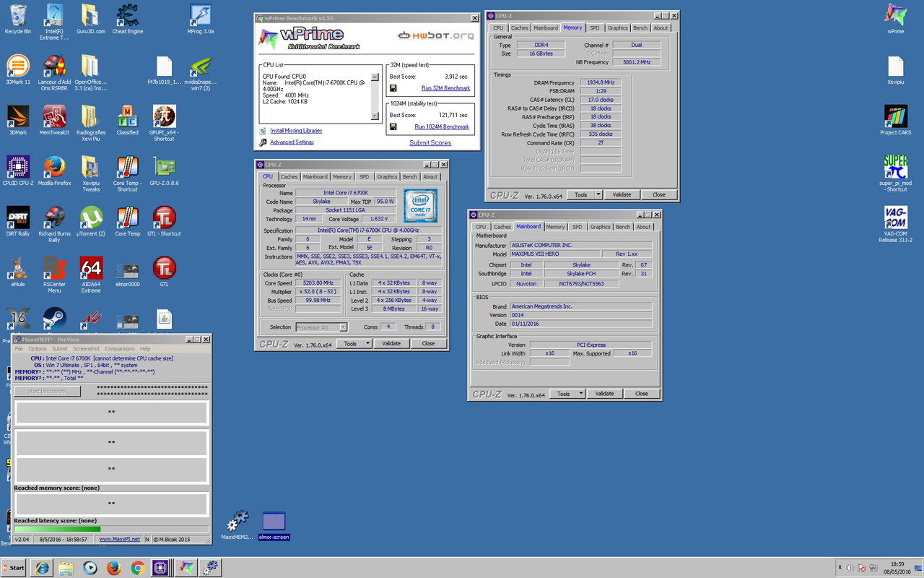Screen dimensions: 924x578
Task: Launch GPUPI_x64 shortcut icon
Action: 164,124
